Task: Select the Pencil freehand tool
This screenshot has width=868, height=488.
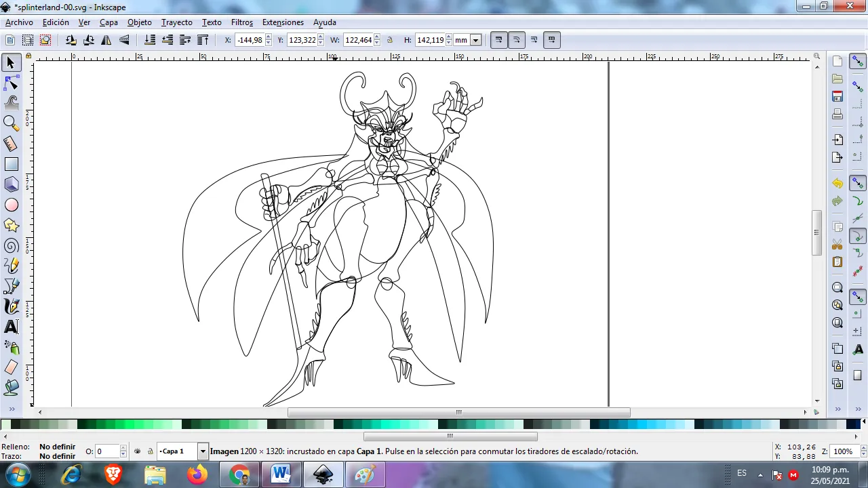Action: pos(11,266)
